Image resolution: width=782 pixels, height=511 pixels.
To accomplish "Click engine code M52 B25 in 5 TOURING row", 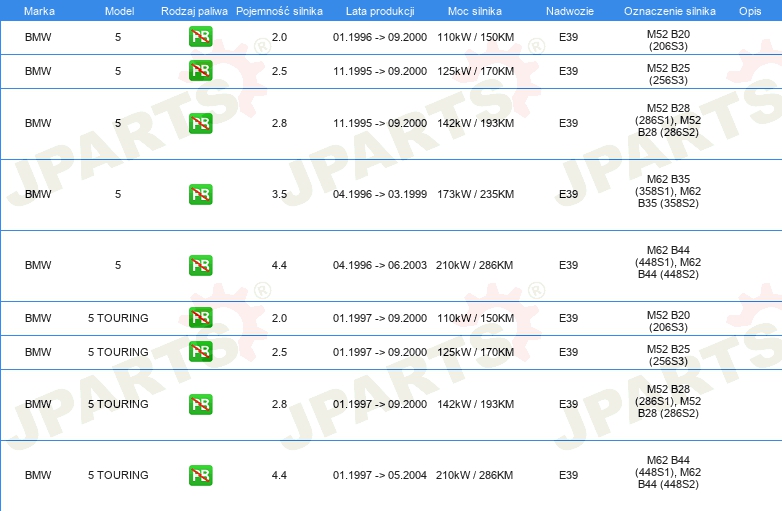I will pos(668,355).
